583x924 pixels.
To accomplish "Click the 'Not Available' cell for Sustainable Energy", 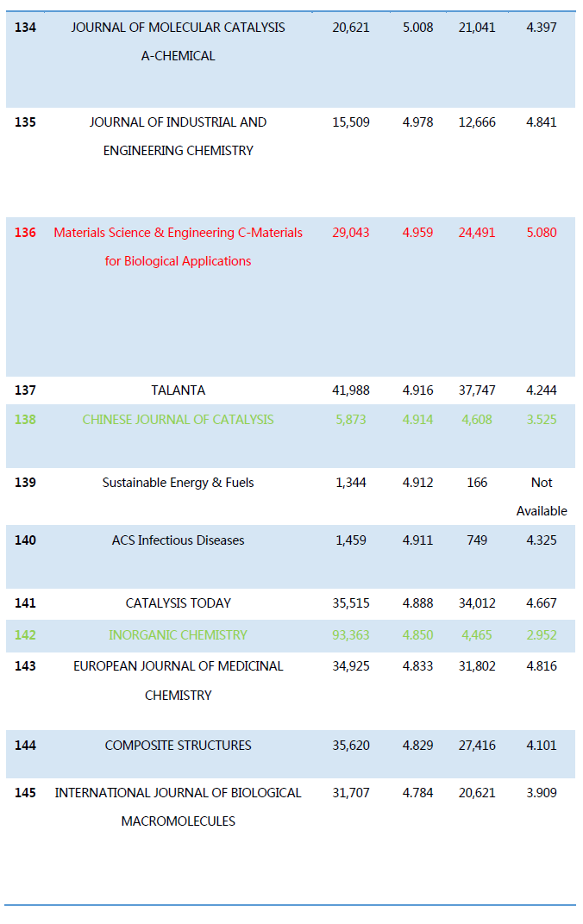I will point(542,496).
